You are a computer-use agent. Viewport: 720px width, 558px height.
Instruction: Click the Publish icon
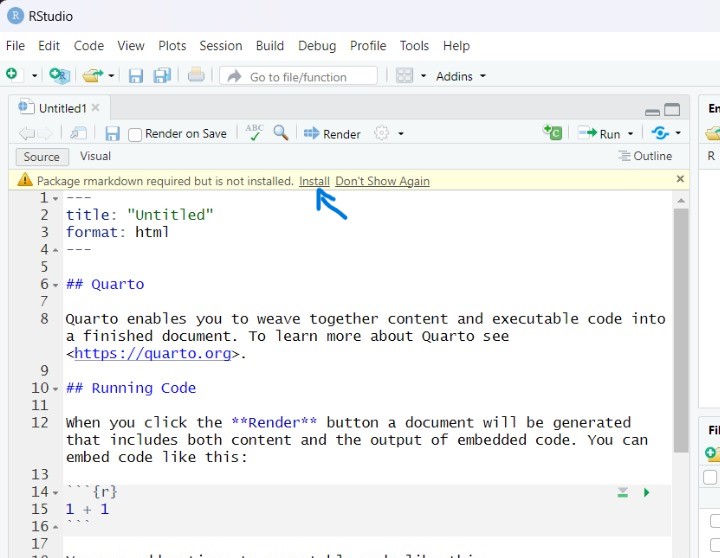660,133
